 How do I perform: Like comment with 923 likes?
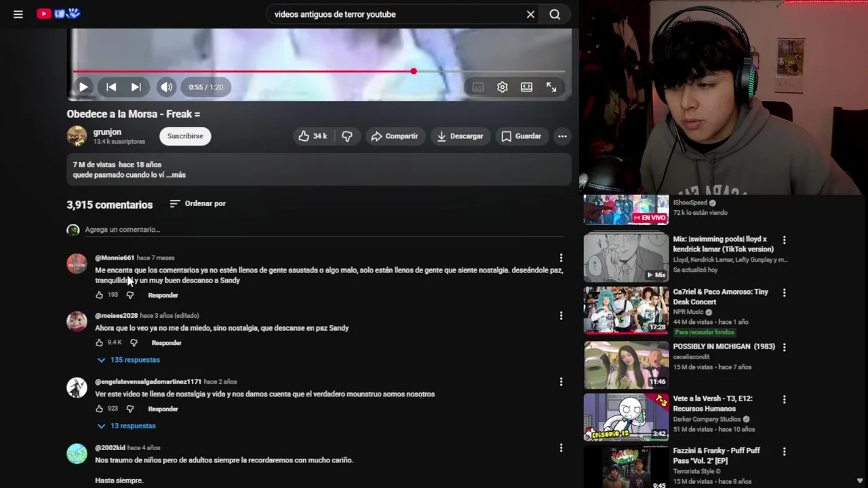click(x=99, y=409)
